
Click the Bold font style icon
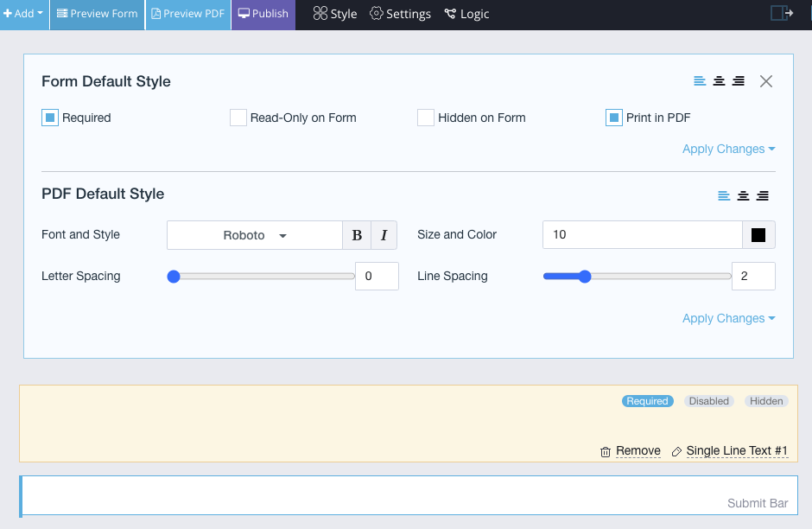(357, 235)
